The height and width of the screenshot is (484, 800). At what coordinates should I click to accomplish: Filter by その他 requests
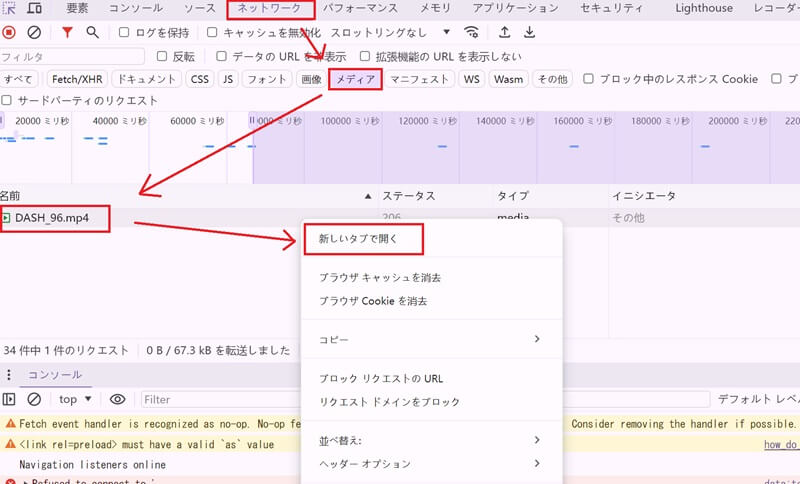[x=553, y=79]
